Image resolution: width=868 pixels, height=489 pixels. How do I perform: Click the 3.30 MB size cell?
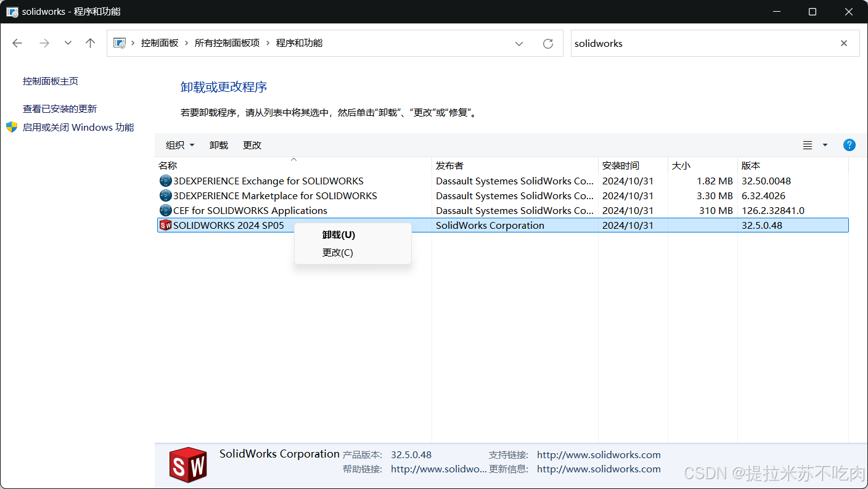pyautogui.click(x=714, y=196)
